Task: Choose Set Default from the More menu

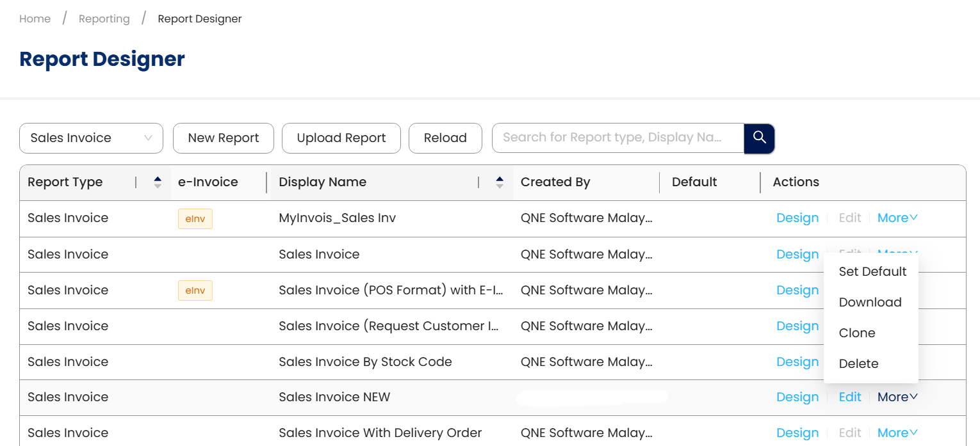Action: (x=872, y=271)
